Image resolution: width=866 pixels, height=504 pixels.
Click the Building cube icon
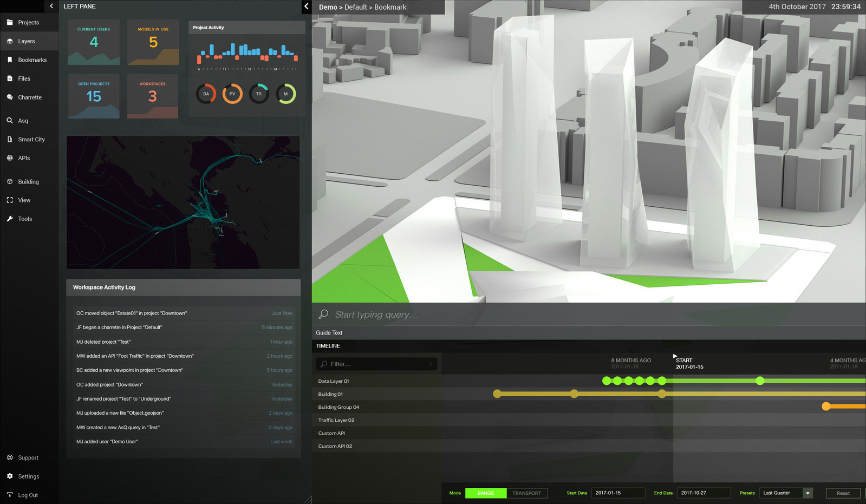[10, 182]
